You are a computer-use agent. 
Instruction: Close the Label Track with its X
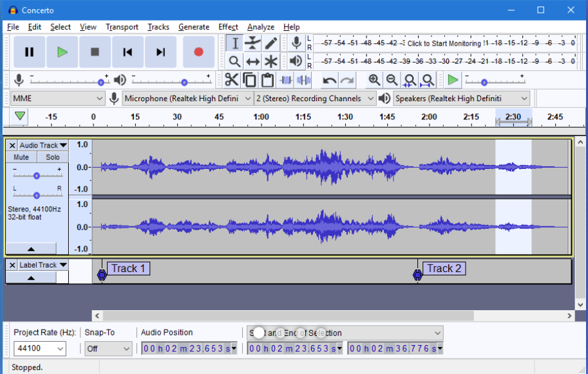coord(12,265)
